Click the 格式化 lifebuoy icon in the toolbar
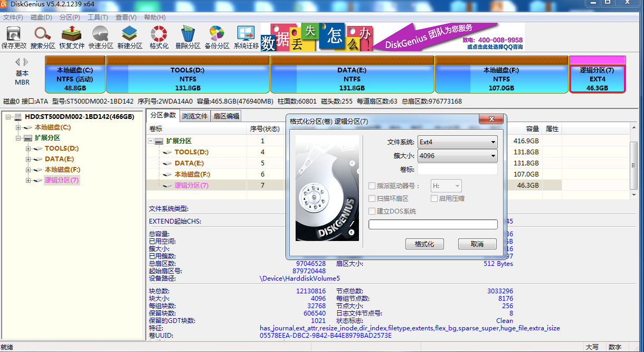Viewport: 644px width, 352px height. click(159, 34)
